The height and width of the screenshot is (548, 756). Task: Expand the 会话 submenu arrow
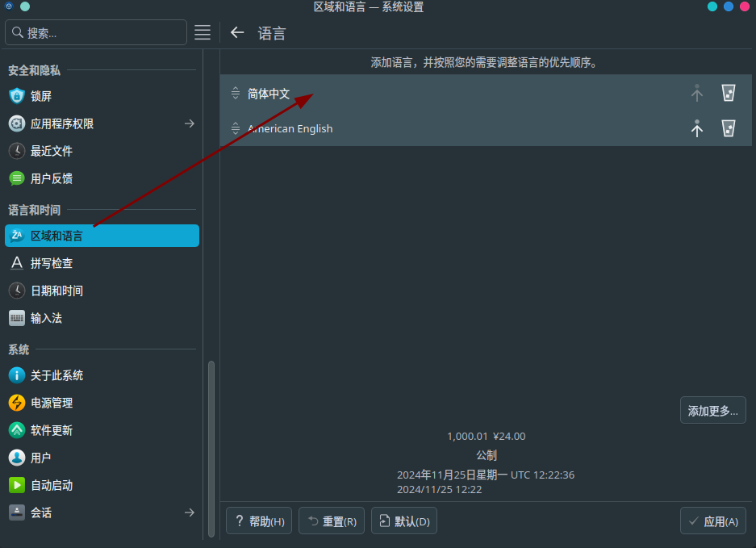190,512
